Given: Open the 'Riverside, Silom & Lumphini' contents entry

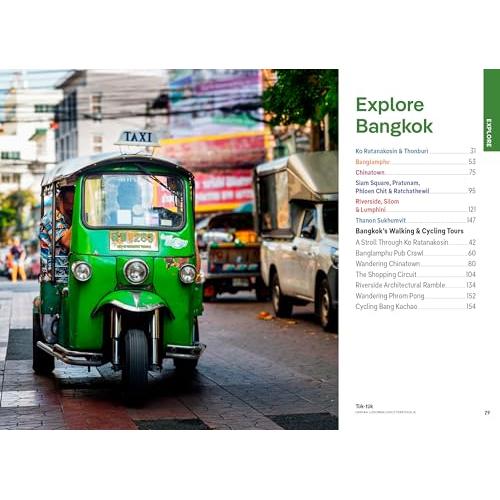Looking at the screenshot, I should point(415,205).
